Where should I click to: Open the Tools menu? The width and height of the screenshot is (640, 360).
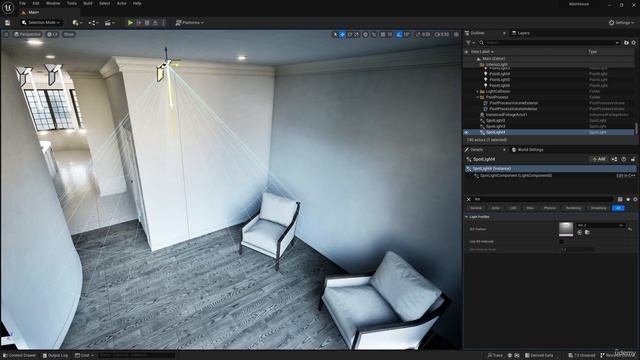[72, 3]
